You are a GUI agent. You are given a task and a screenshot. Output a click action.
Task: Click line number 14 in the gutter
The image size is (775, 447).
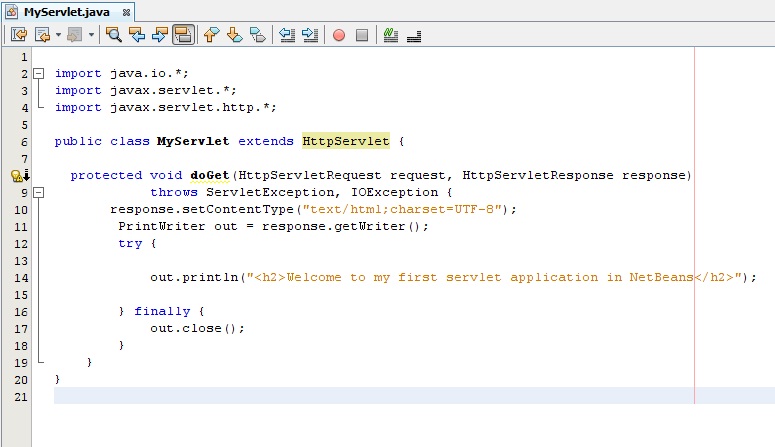tap(21, 278)
